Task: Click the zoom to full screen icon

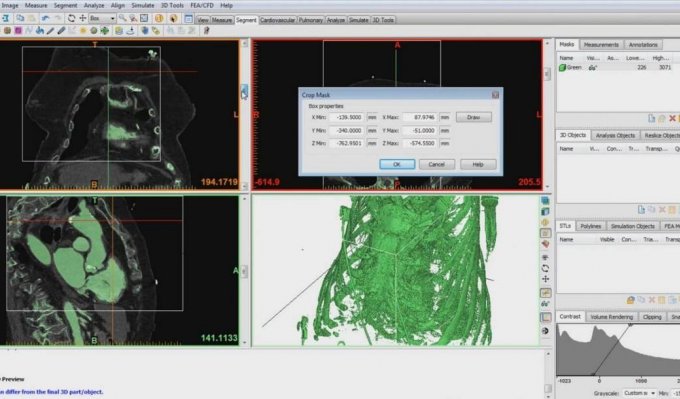Action: pos(144,18)
